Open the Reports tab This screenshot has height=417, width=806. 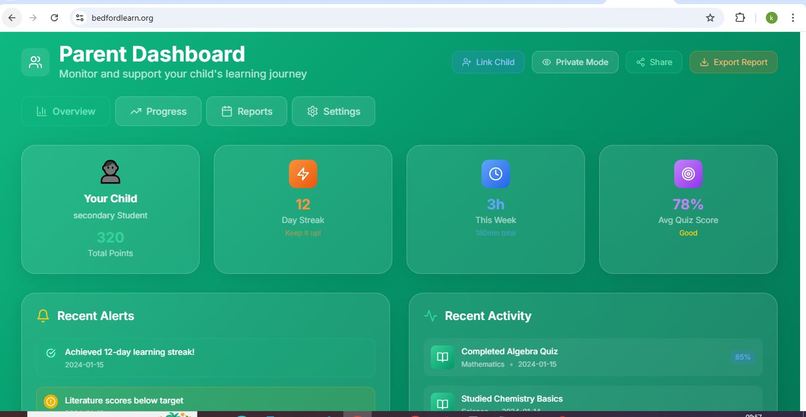tap(247, 112)
